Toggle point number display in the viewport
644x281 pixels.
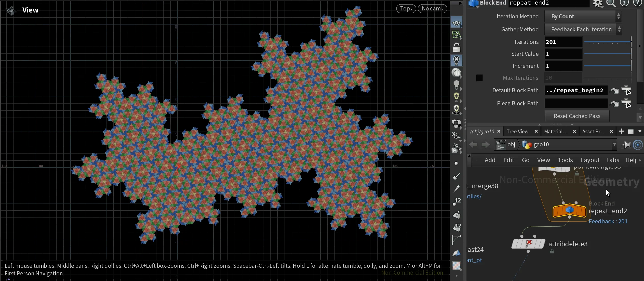(x=456, y=201)
